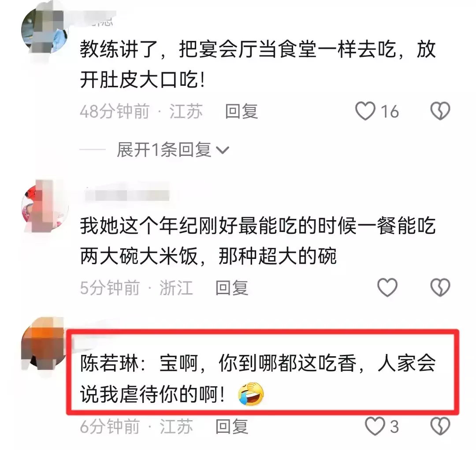Like the 陈若琳 comment with 3 likes
This screenshot has width=476, height=450.
(x=375, y=426)
